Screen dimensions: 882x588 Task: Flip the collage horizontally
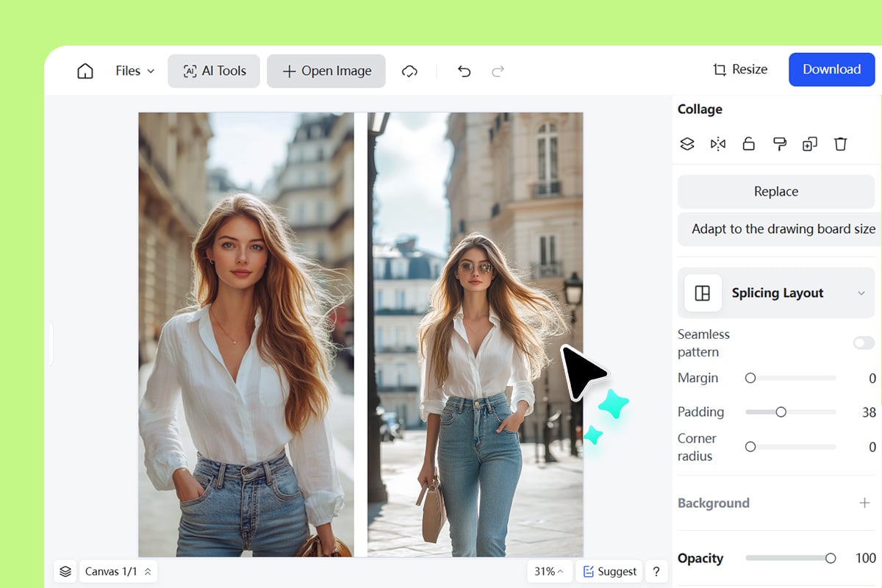click(718, 144)
